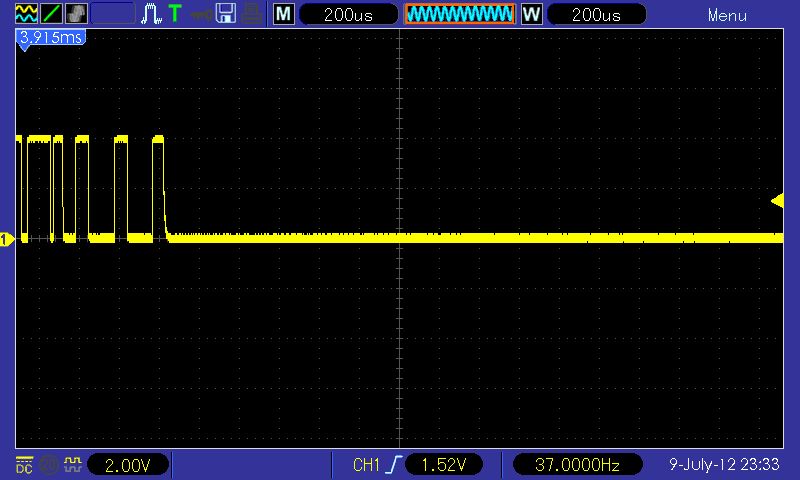Click the 1.52V trigger level readout
The height and width of the screenshot is (480, 800).
(x=444, y=465)
